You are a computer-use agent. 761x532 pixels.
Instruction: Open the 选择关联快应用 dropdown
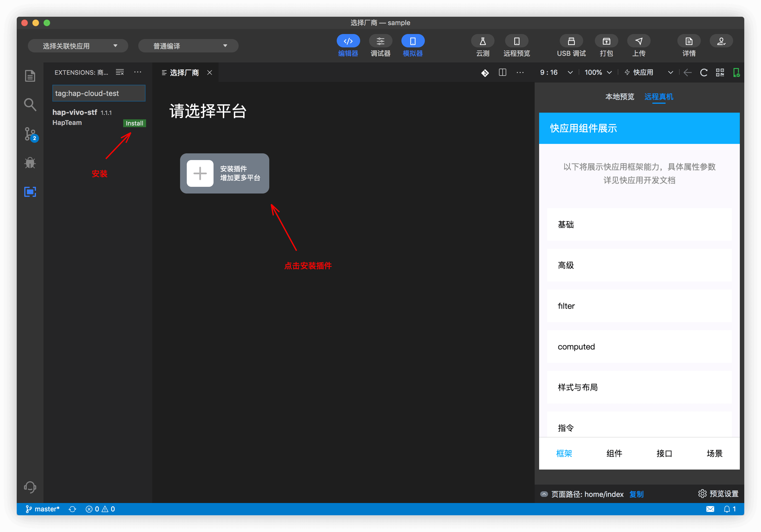(x=78, y=46)
